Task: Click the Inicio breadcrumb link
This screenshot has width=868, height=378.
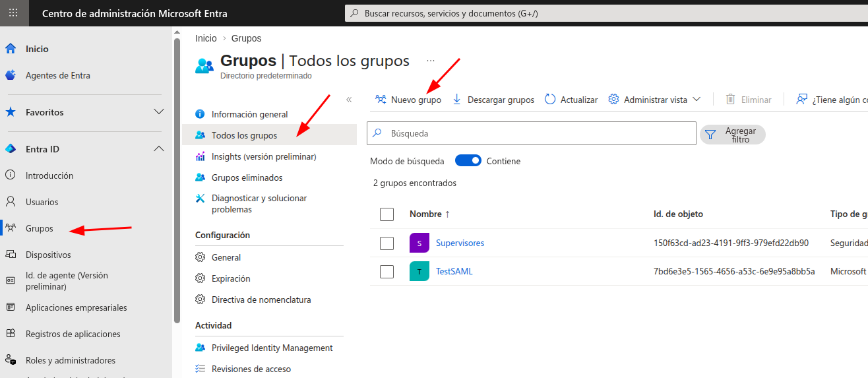Action: point(206,38)
